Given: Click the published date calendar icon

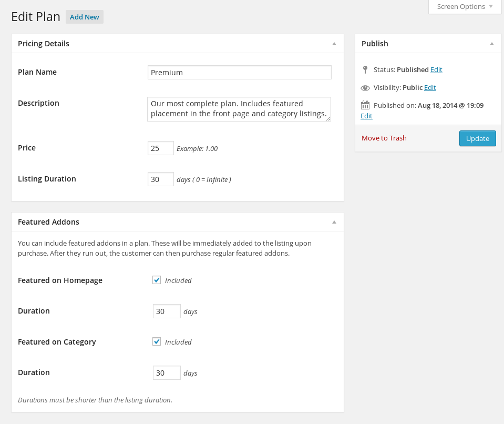Looking at the screenshot, I should pos(365,105).
